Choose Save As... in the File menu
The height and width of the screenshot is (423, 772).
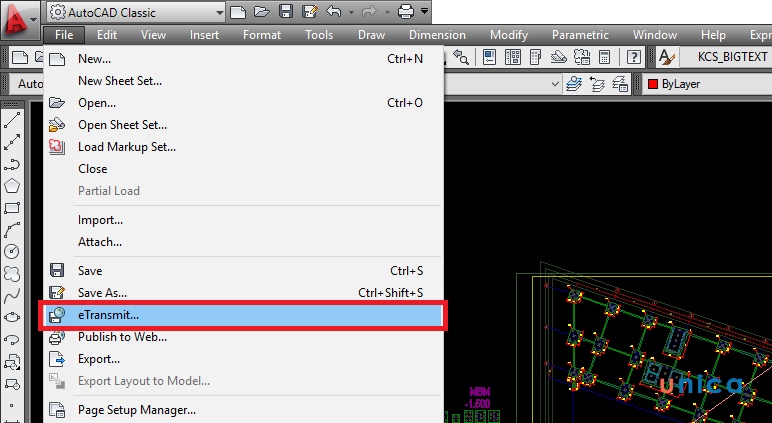click(x=243, y=293)
